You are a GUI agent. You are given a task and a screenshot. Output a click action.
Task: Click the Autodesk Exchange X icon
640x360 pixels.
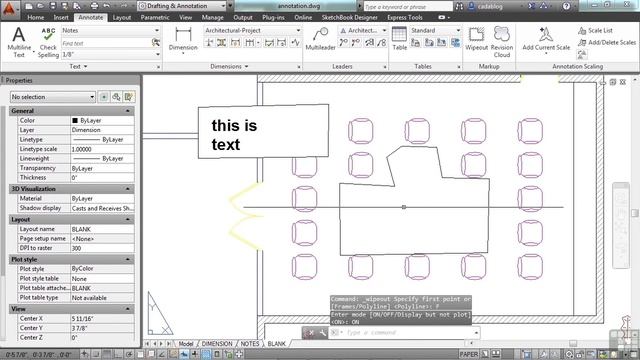[531, 6]
